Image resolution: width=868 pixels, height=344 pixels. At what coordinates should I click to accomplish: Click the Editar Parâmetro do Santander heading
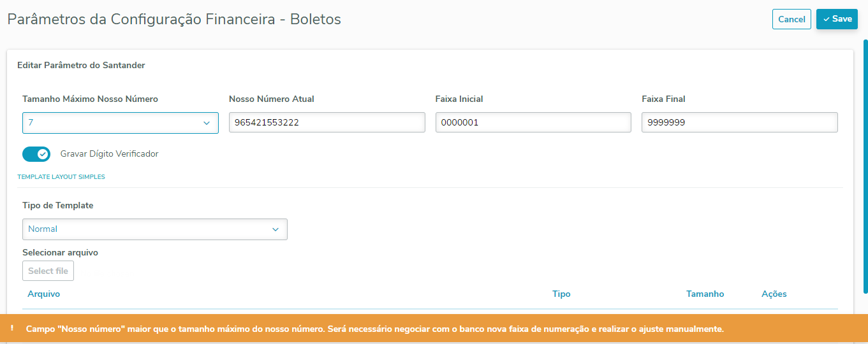tap(81, 65)
